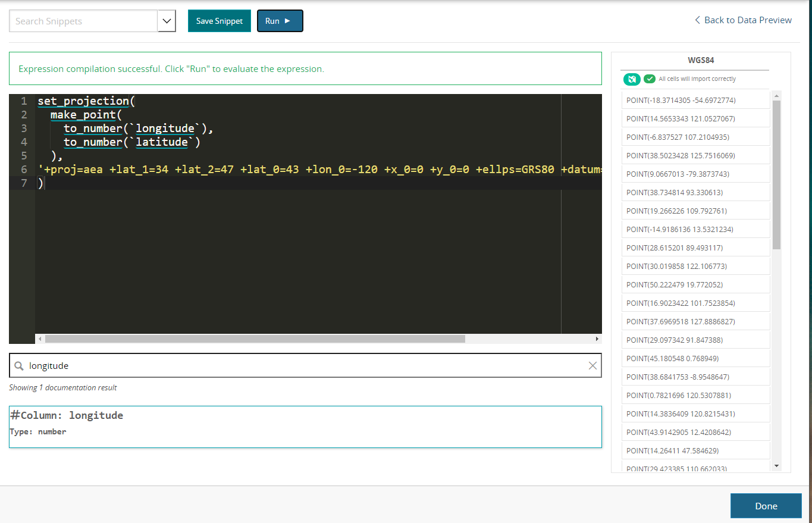Select the Column: longitude documentation result
Viewport: 812px width, 523px height.
305,427
